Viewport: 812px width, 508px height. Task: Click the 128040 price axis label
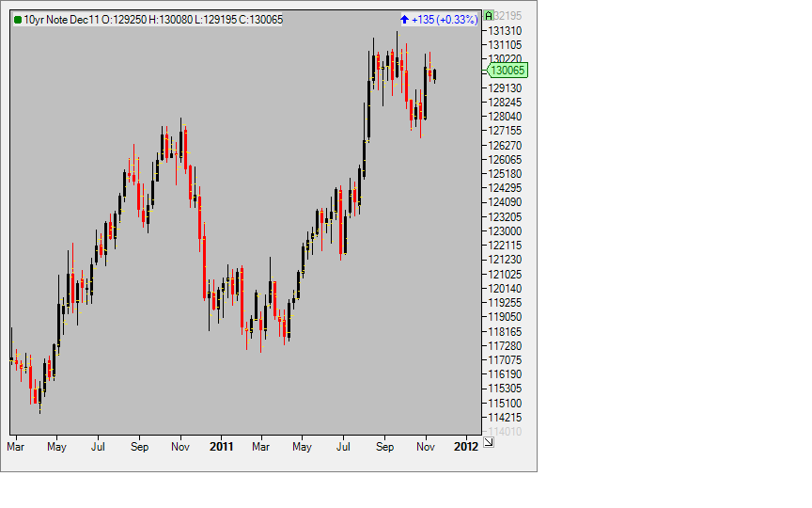point(505,117)
